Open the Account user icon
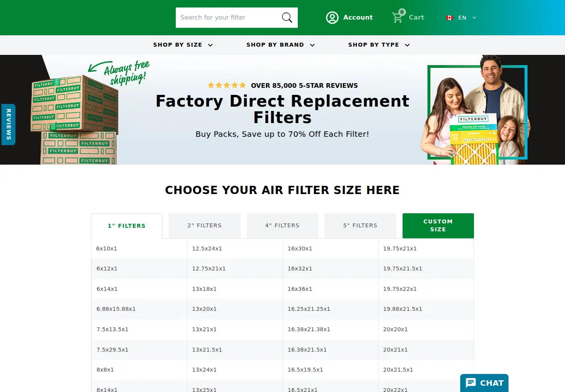 pos(332,18)
